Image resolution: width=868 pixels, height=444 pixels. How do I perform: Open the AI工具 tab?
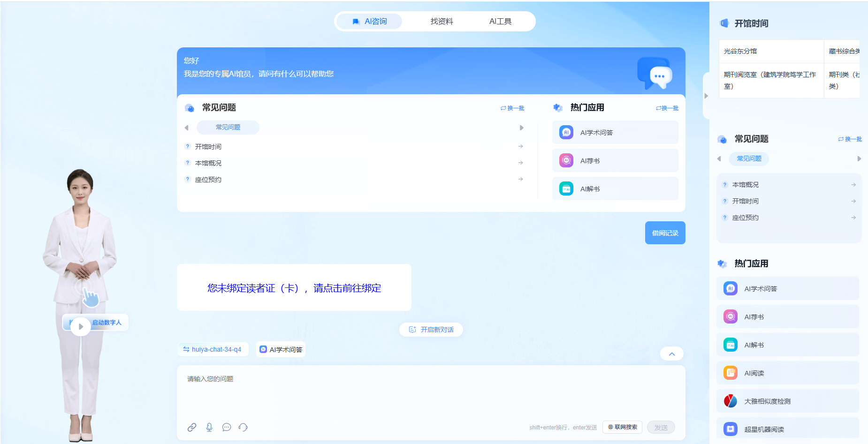[500, 22]
